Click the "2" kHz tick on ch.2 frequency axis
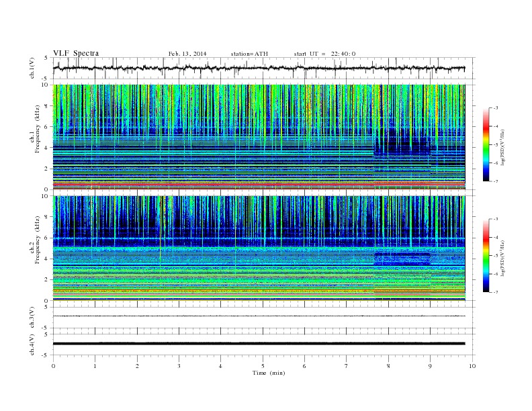 [47, 280]
